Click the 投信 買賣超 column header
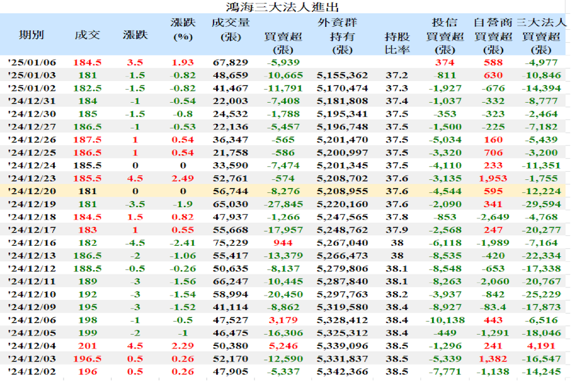The height and width of the screenshot is (392, 581). 445,36
